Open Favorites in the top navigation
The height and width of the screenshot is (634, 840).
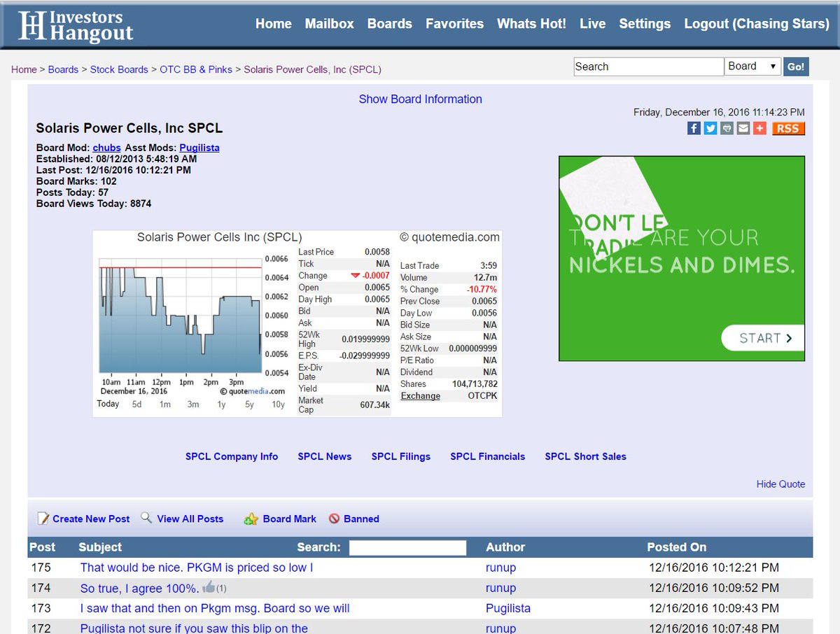455,24
